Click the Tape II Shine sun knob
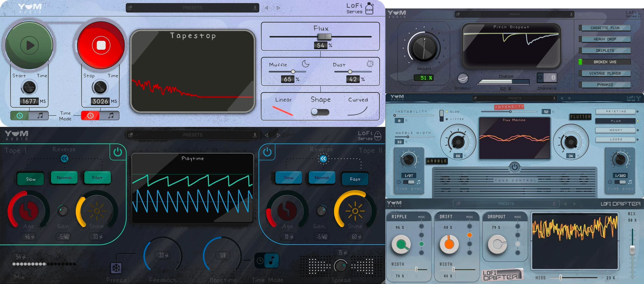 coord(355,211)
